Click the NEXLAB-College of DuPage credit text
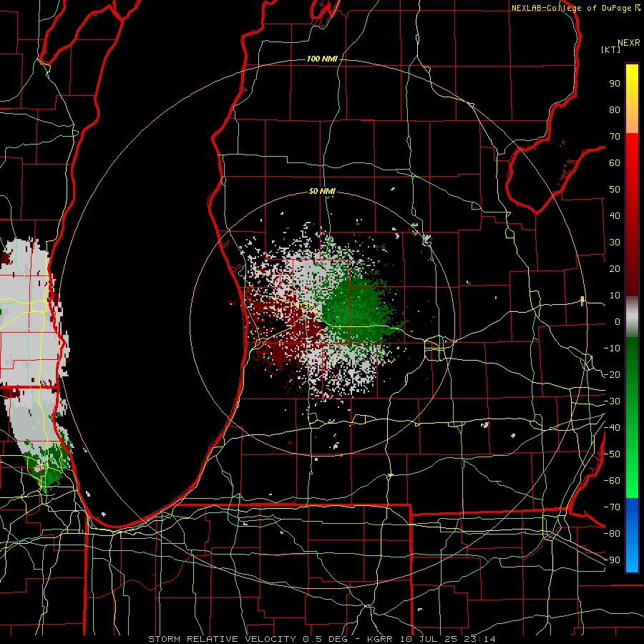The width and height of the screenshot is (644, 644). [x=571, y=8]
